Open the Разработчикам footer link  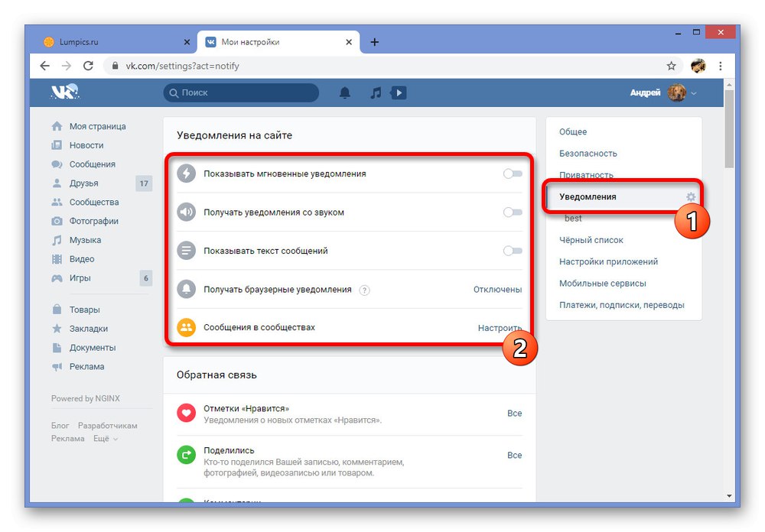pyautogui.click(x=107, y=426)
